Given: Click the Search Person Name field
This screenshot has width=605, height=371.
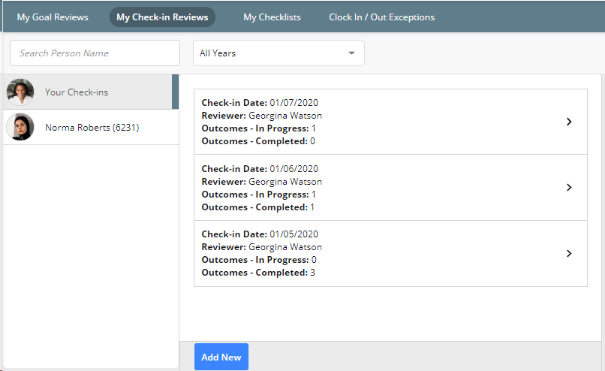Looking at the screenshot, I should [x=95, y=53].
